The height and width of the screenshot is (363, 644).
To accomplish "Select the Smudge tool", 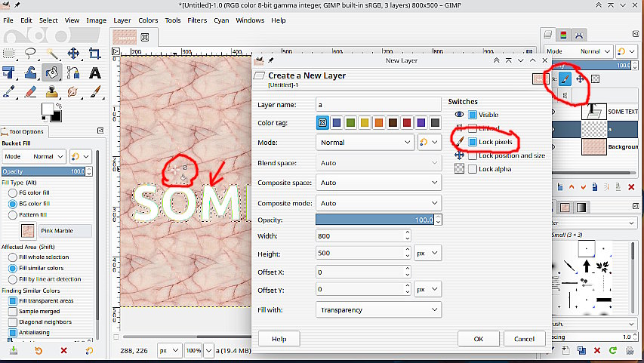I will coord(73,91).
